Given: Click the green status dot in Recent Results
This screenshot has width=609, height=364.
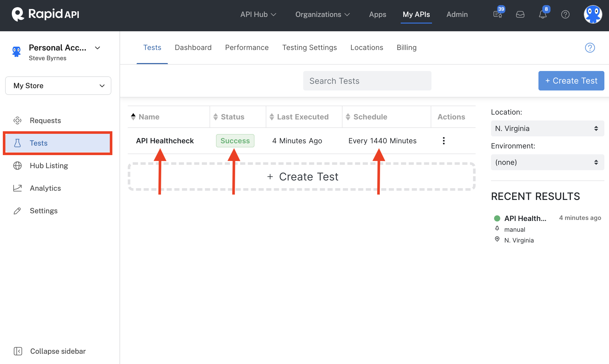Looking at the screenshot, I should [497, 218].
